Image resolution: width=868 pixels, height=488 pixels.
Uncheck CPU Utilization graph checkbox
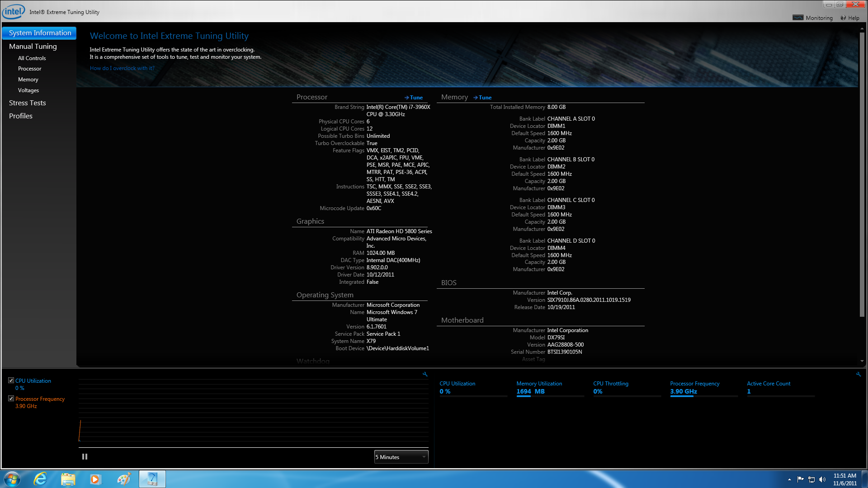(x=11, y=380)
